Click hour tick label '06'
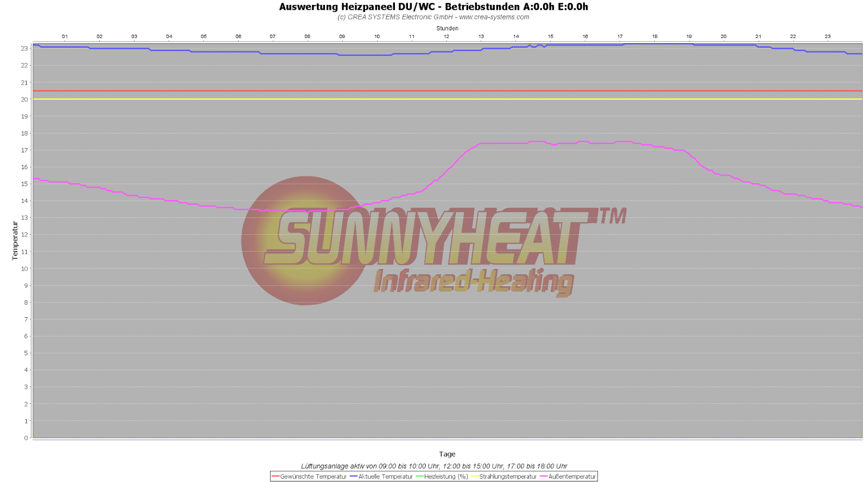This screenshot has height=482, width=868. 238,36
